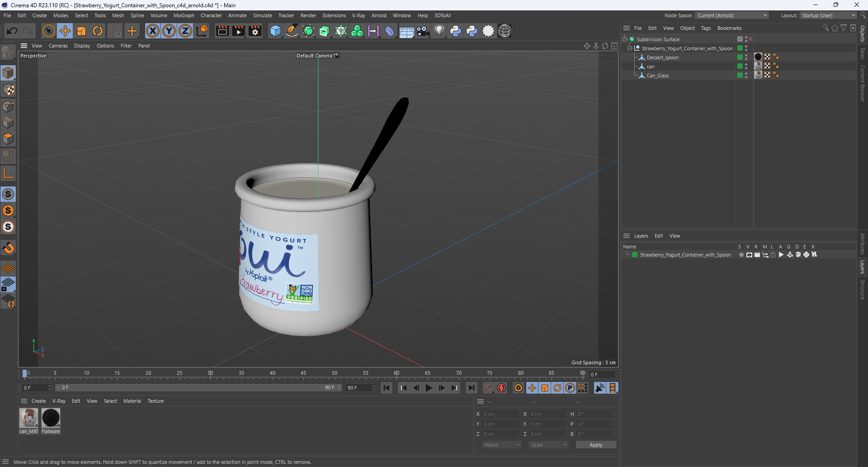This screenshot has height=467, width=868.
Task: Add a Light object
Action: (439, 31)
